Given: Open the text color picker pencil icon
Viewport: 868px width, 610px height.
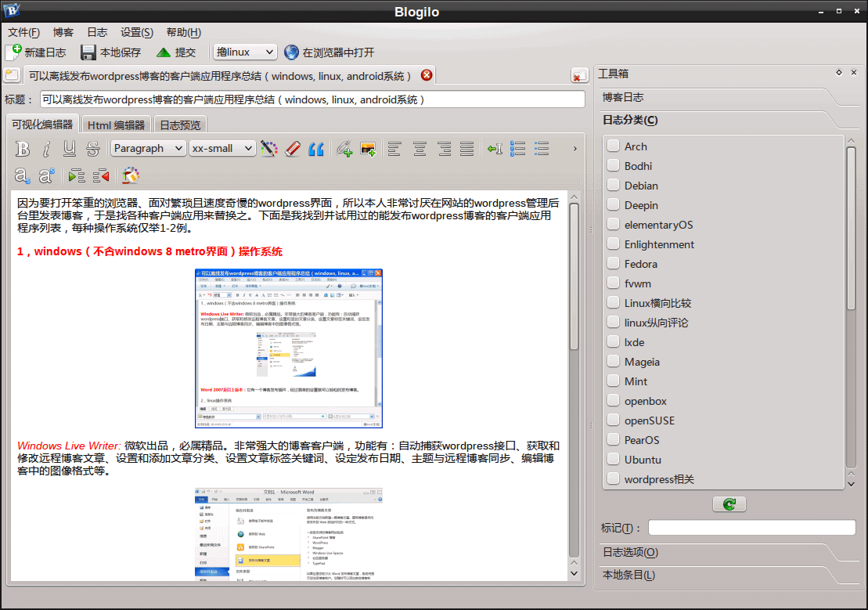Looking at the screenshot, I should (x=269, y=149).
